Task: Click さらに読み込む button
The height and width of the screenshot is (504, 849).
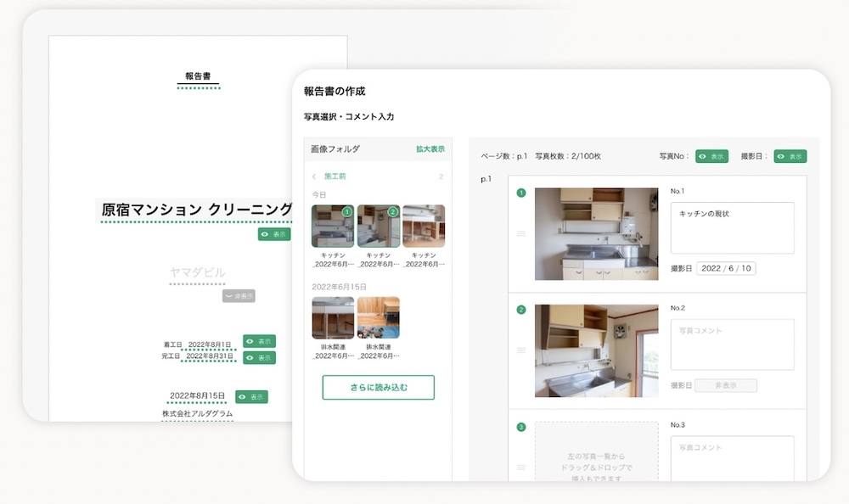Action: pyautogui.click(x=379, y=388)
